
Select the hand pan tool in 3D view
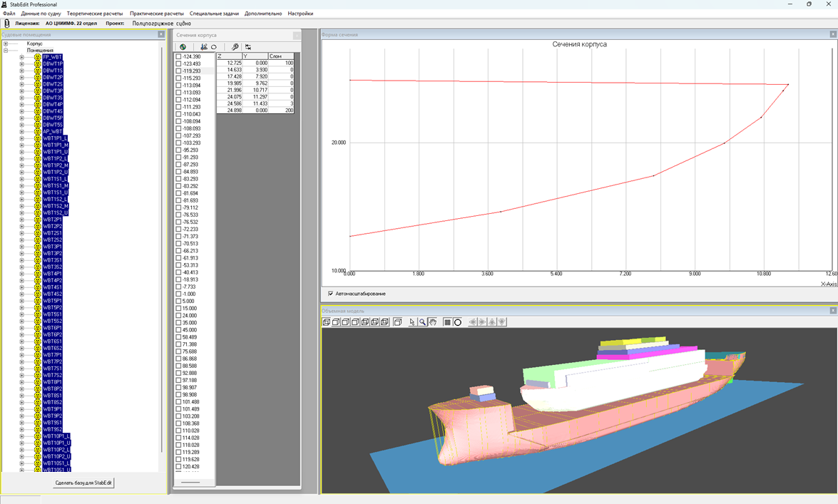pyautogui.click(x=432, y=322)
